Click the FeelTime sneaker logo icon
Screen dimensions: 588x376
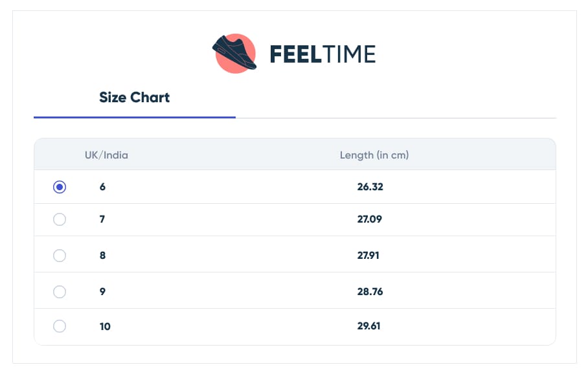(x=235, y=53)
